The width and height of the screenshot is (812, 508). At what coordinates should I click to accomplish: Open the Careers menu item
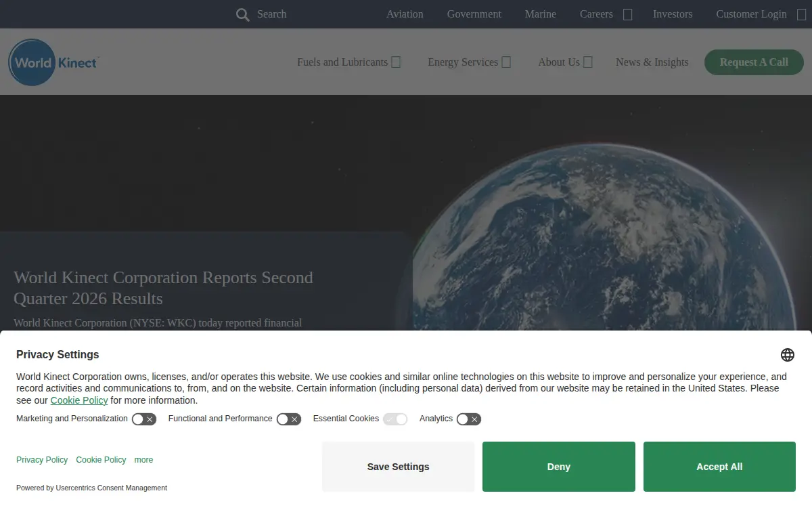(596, 14)
